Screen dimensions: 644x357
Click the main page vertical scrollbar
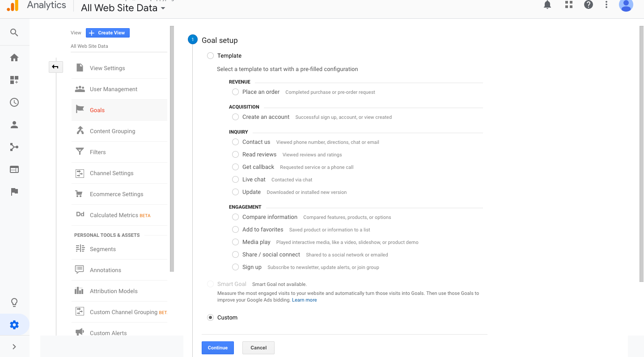(x=642, y=154)
